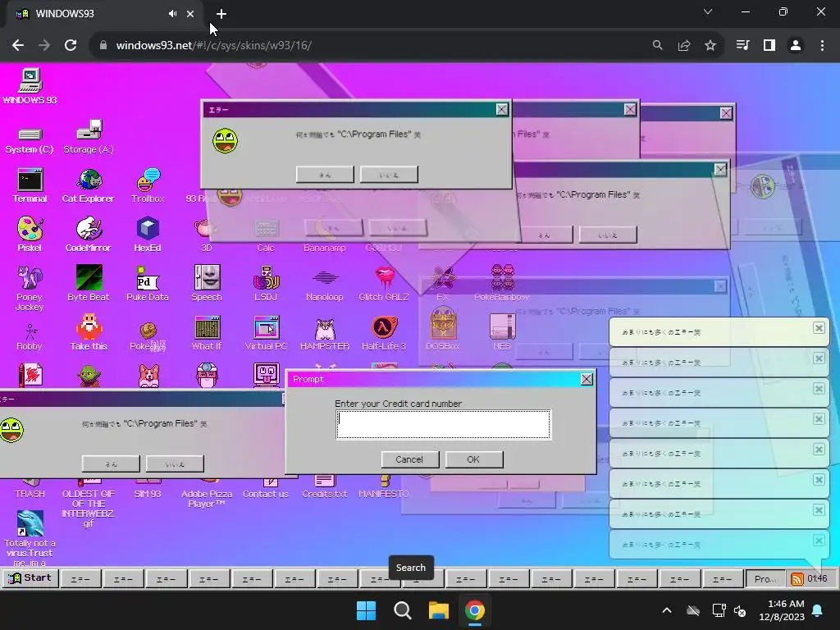The width and height of the screenshot is (840, 630).
Task: Click the RSS feed tray icon
Action: [797, 578]
